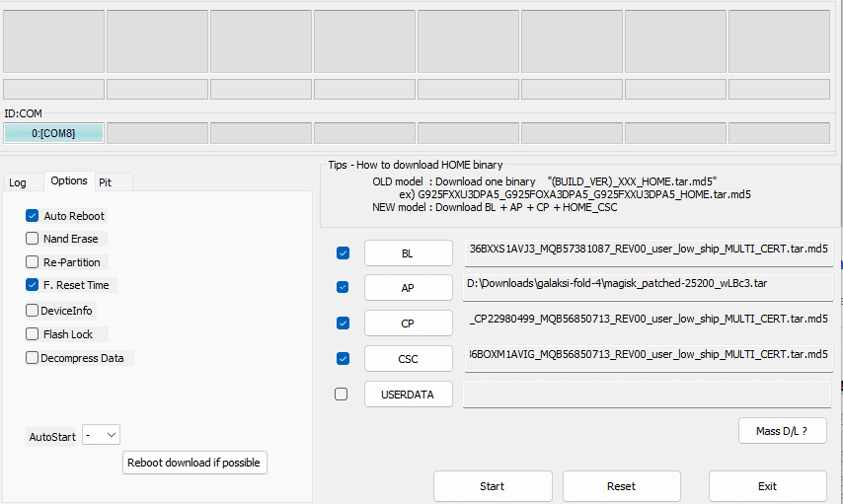Enable the DeviceInfo checkbox
843x504 pixels.
33,310
